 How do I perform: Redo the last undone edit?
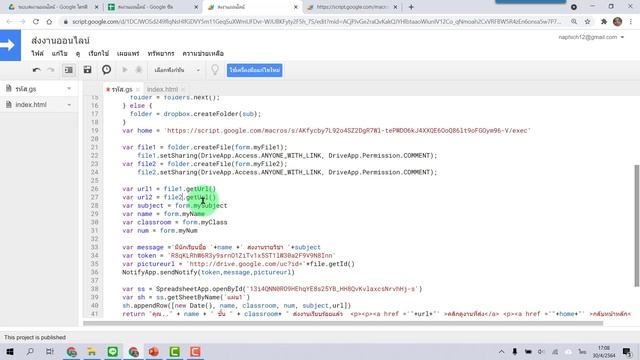51,70
